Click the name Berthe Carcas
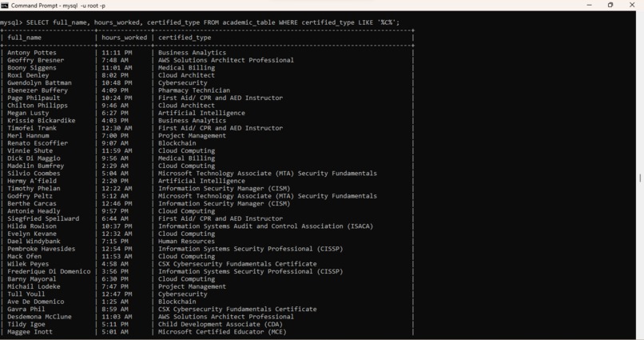 coord(32,203)
